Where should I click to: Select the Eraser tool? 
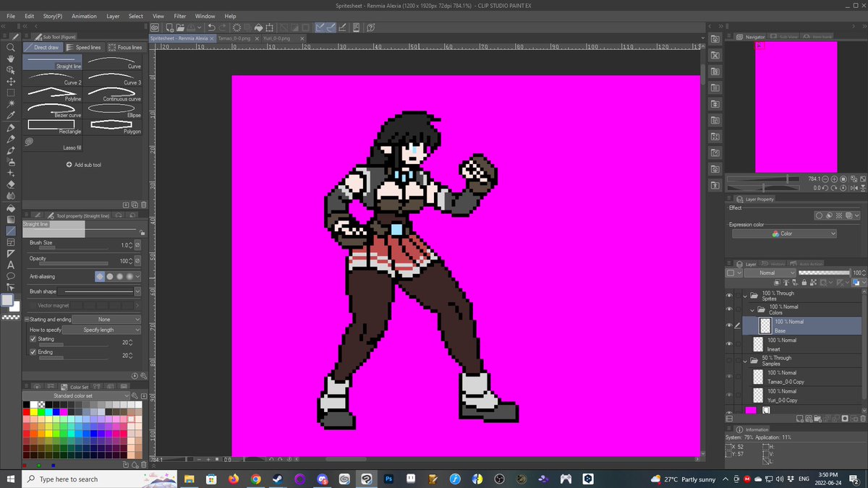click(11, 184)
